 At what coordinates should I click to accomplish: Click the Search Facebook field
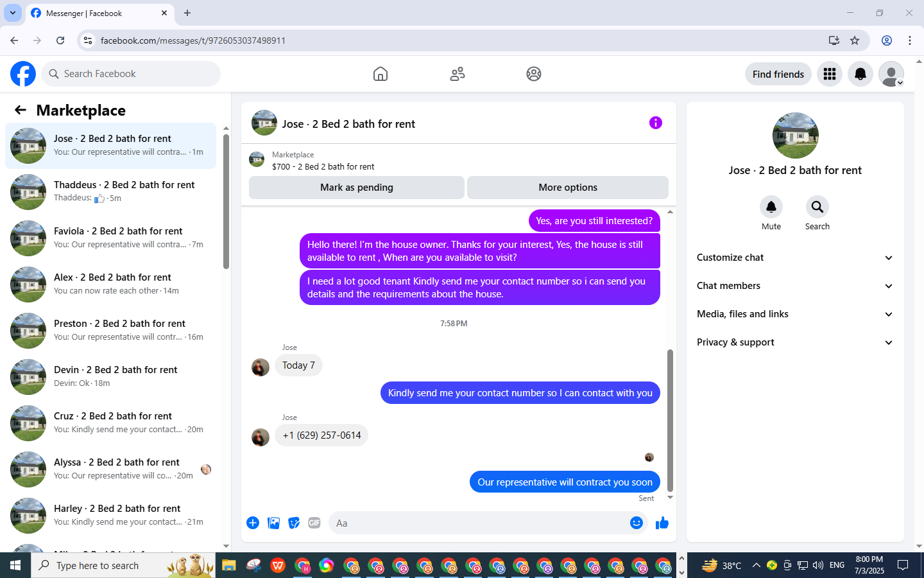click(131, 74)
